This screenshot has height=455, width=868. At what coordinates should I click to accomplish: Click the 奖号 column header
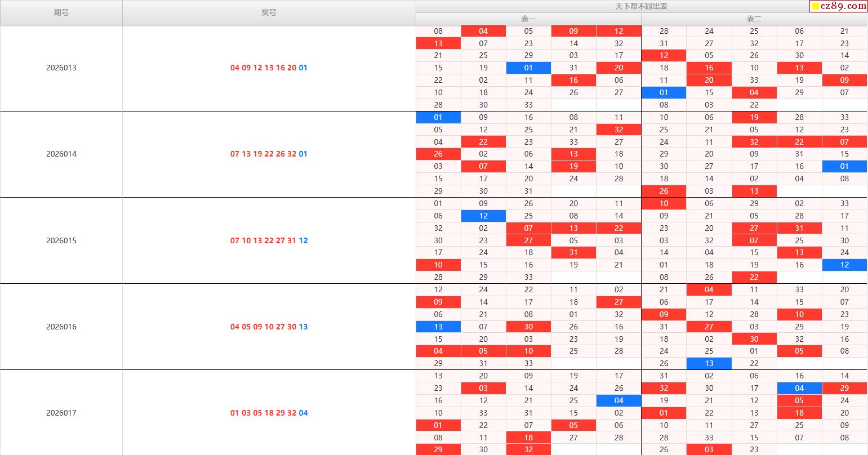269,12
